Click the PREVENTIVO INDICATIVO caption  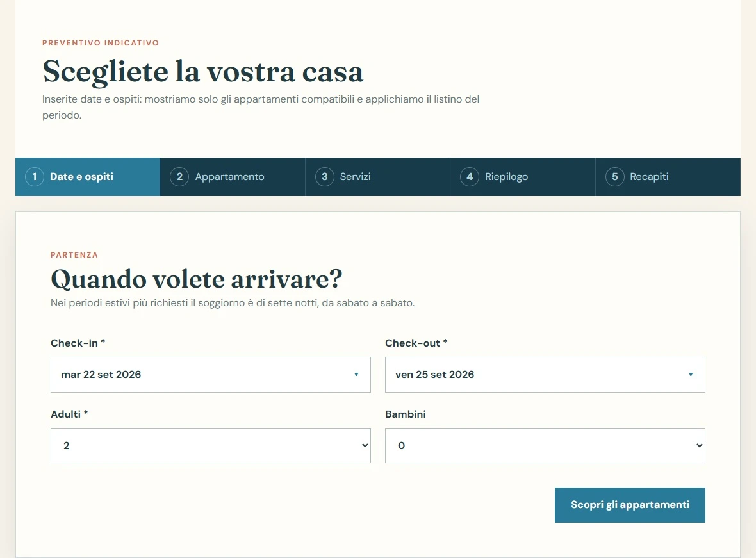[x=101, y=43]
